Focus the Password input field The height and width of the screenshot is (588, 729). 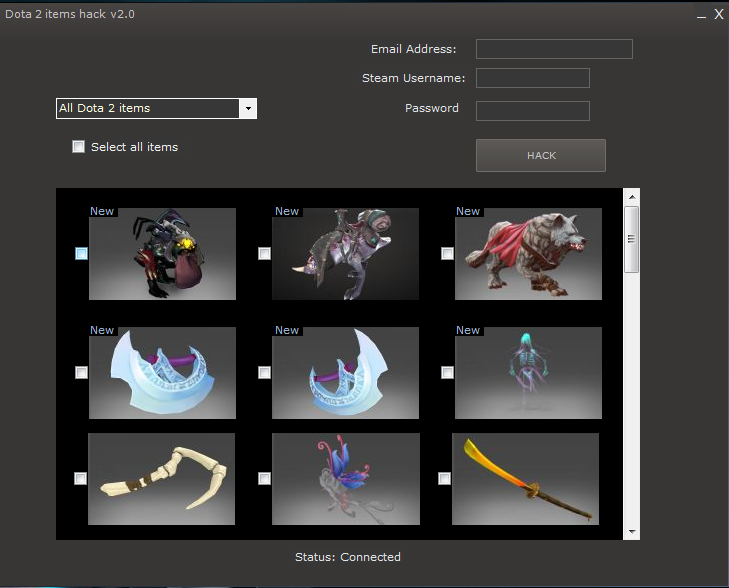(x=533, y=111)
